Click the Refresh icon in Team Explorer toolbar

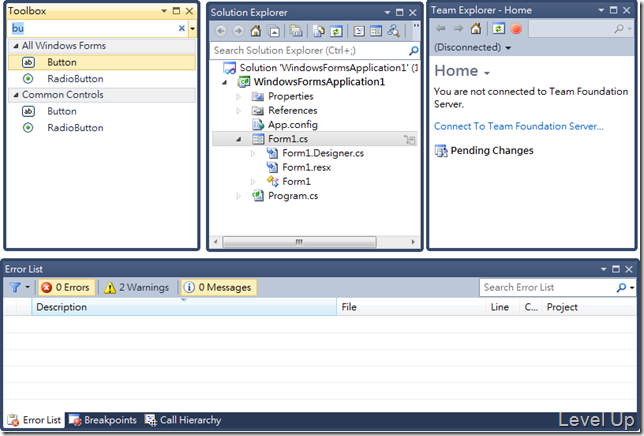(499, 28)
